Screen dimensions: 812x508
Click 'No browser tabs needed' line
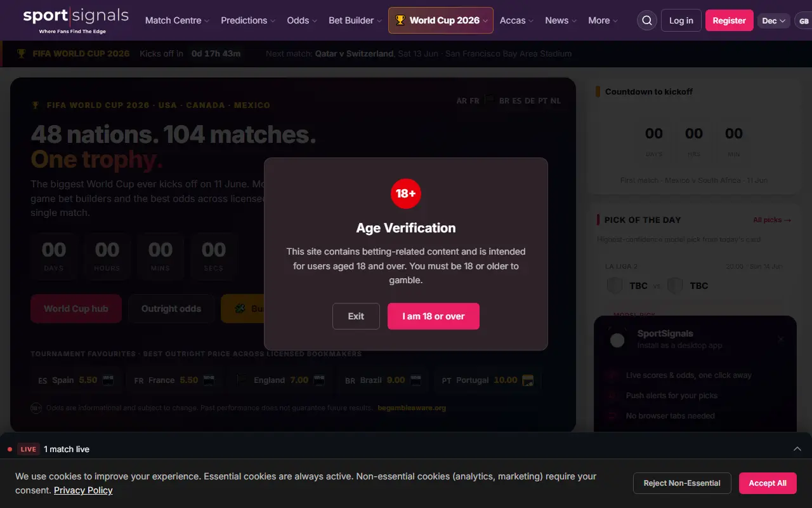pyautogui.click(x=671, y=416)
